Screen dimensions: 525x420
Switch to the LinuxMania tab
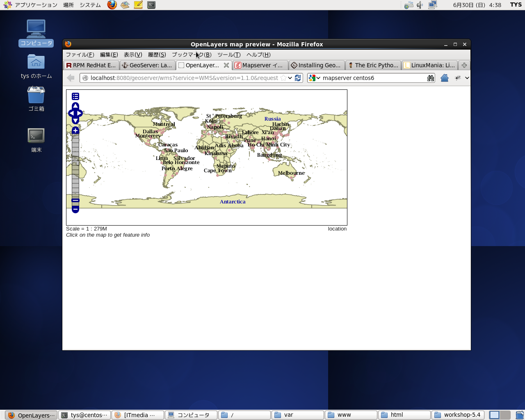(x=429, y=65)
